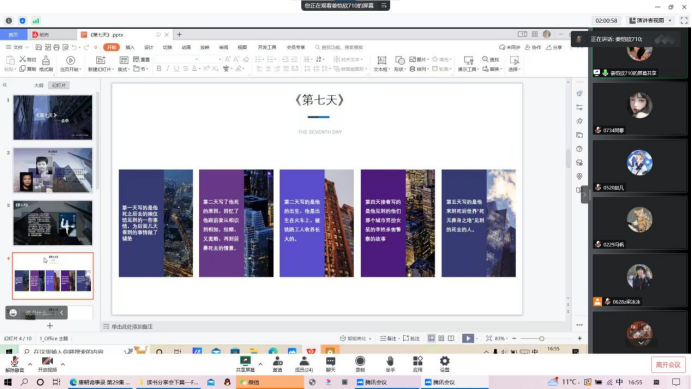
Task: Unmute the microphone in meeting toolbar
Action: click(14, 364)
